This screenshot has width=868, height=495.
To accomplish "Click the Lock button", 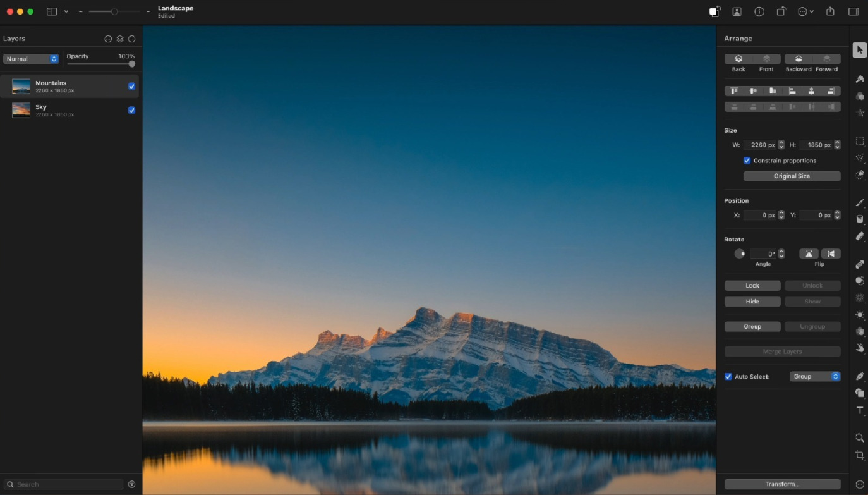I will coord(752,286).
